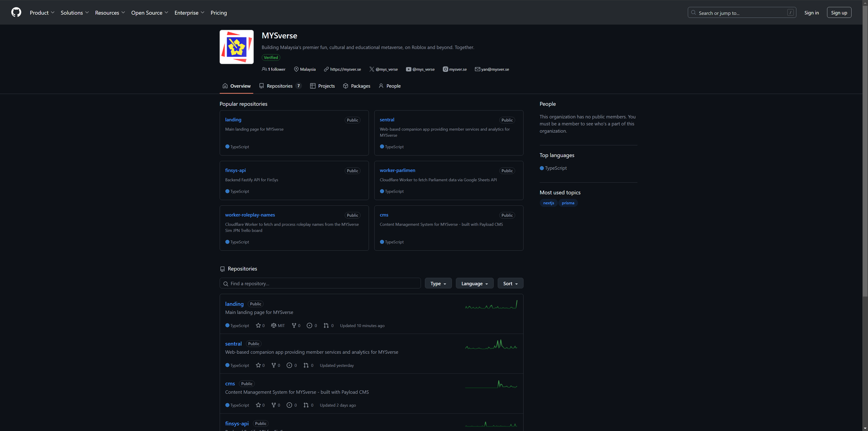Open the worker-parlimen repository link
The width and height of the screenshot is (868, 431).
click(398, 171)
